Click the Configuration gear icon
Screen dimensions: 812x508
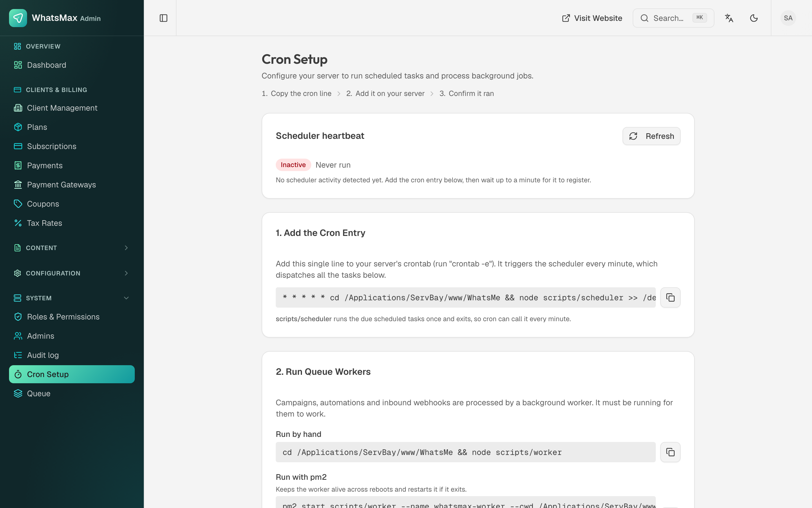pyautogui.click(x=17, y=273)
